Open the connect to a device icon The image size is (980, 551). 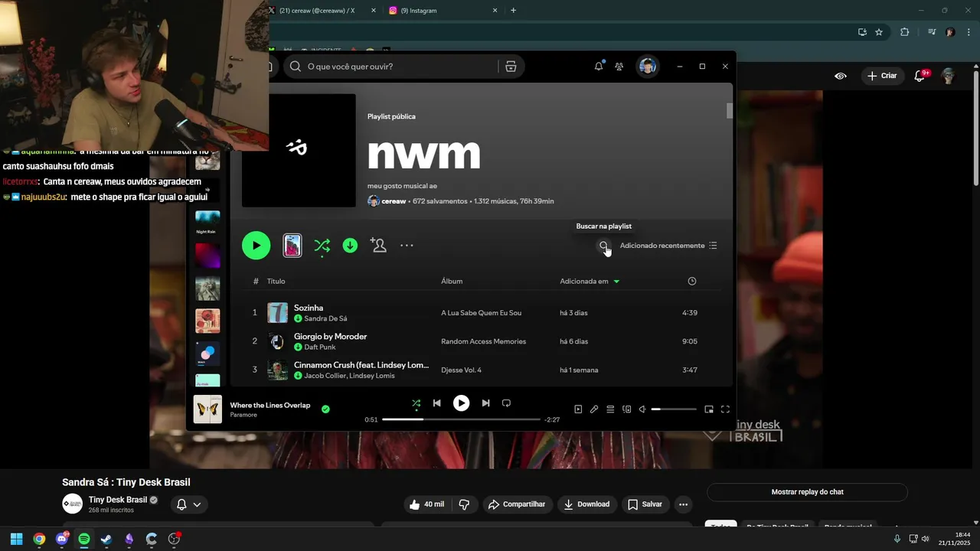click(626, 409)
